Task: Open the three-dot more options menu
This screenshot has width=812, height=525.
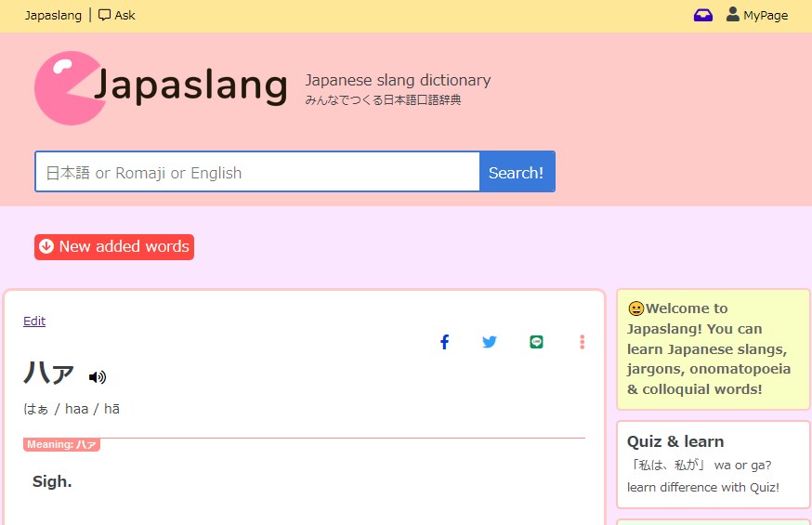Action: 583,342
